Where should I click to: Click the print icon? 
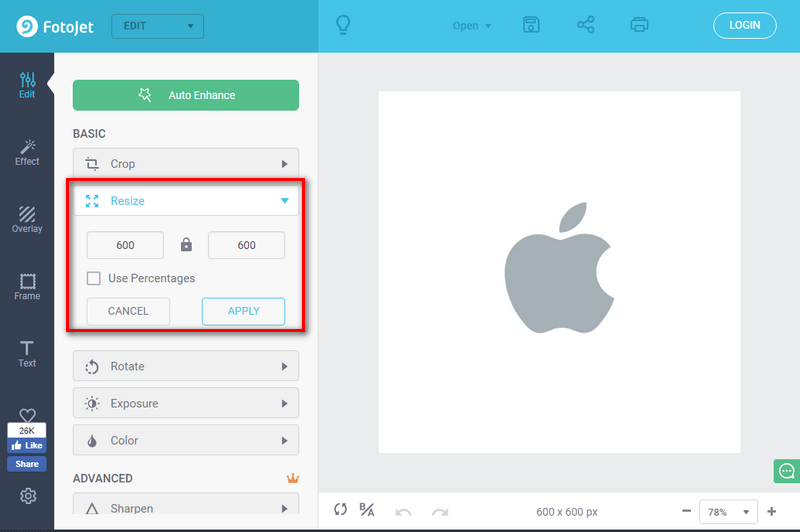click(639, 24)
